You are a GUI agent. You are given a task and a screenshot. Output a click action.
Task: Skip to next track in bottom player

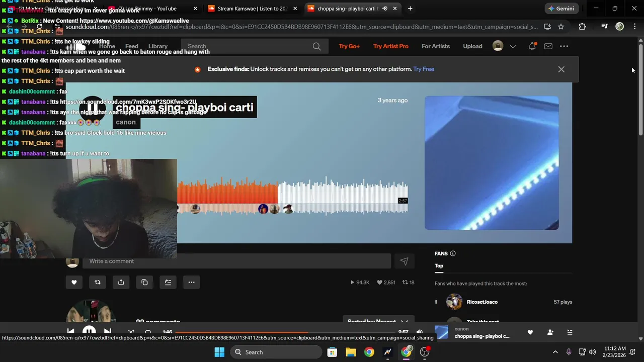(x=107, y=332)
